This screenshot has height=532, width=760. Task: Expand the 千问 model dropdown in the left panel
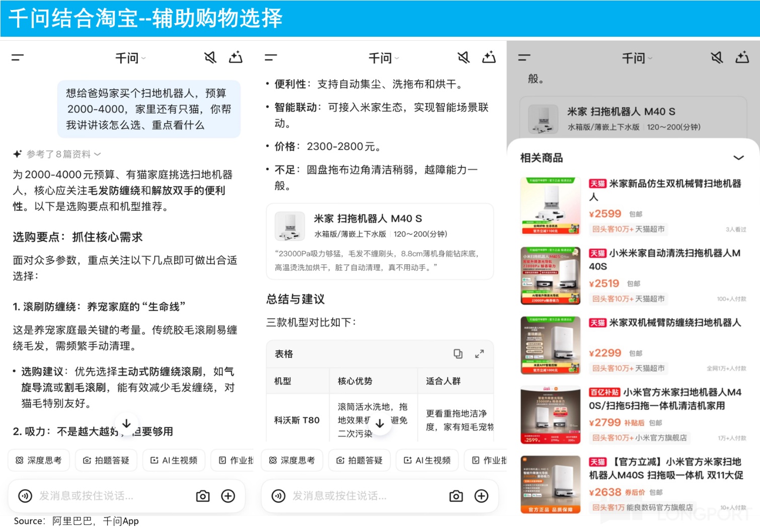[x=130, y=58]
